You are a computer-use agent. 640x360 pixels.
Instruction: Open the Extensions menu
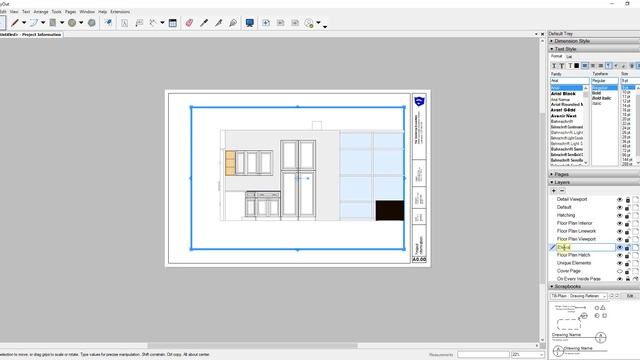point(120,12)
